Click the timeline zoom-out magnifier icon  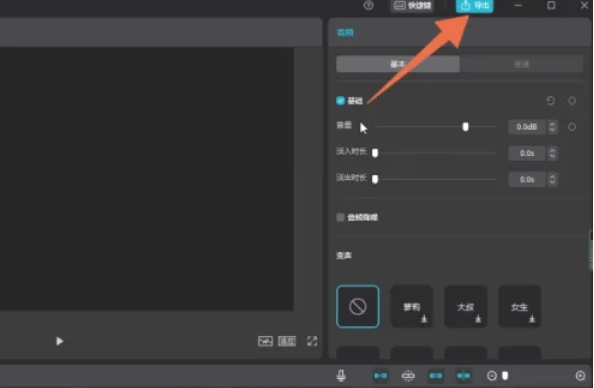(492, 375)
